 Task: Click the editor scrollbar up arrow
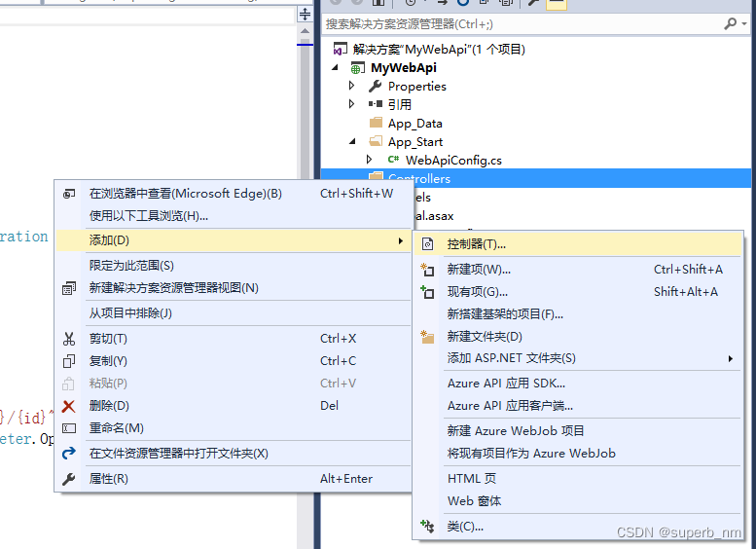pyautogui.click(x=305, y=31)
